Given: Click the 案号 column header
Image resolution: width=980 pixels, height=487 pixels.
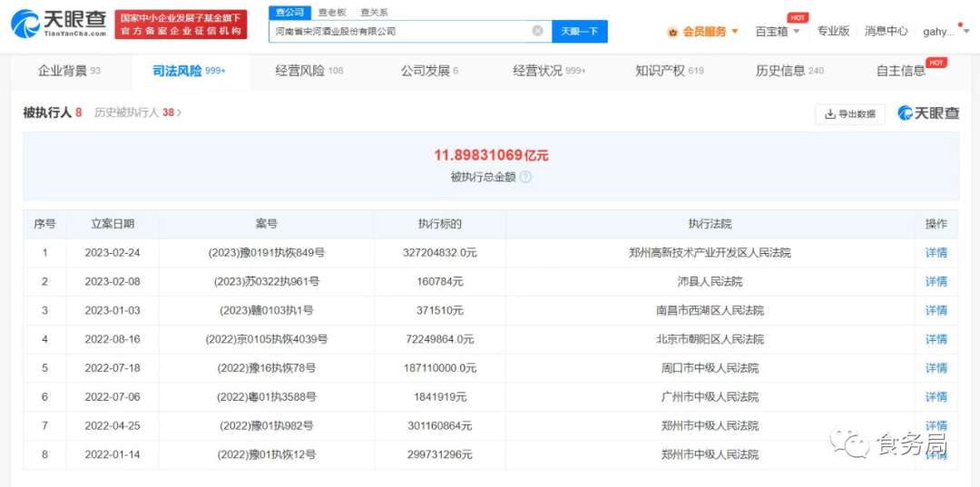Looking at the screenshot, I should [x=266, y=224].
